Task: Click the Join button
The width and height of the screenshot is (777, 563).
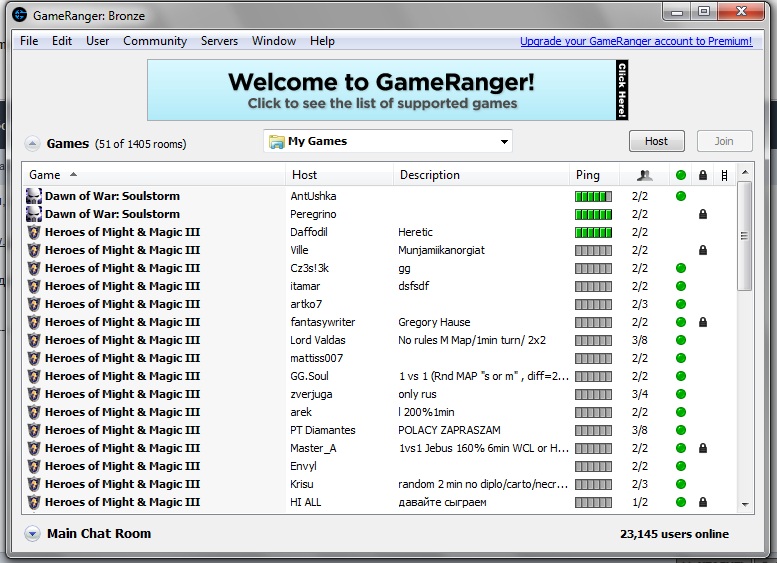Action: 724,141
